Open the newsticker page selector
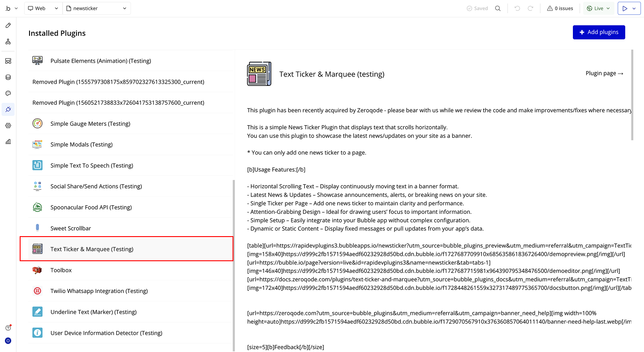Image resolution: width=644 pixels, height=352 pixels. point(97,8)
